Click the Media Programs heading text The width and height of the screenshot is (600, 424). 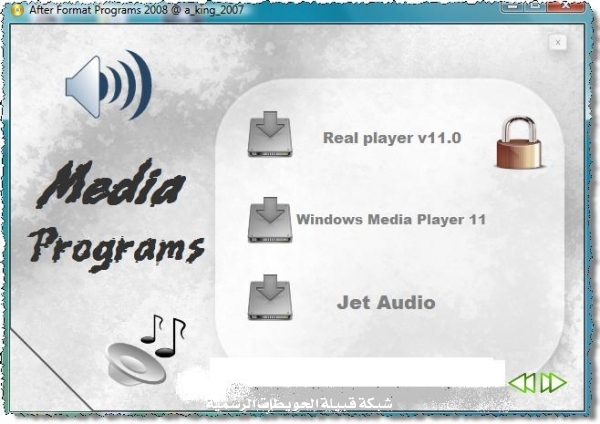116,215
